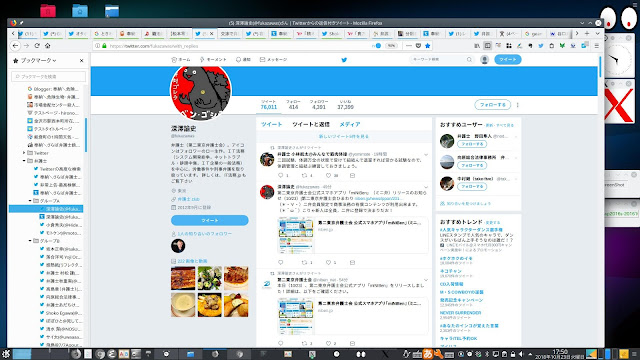This screenshot has height=360, width=640.
Task: Open new browser tab with plus
Action: 587,33
